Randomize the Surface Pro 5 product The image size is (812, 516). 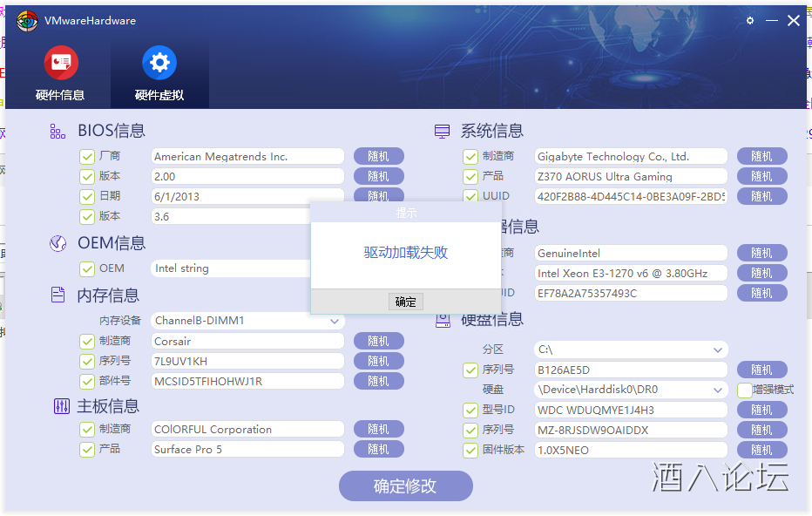tap(378, 449)
